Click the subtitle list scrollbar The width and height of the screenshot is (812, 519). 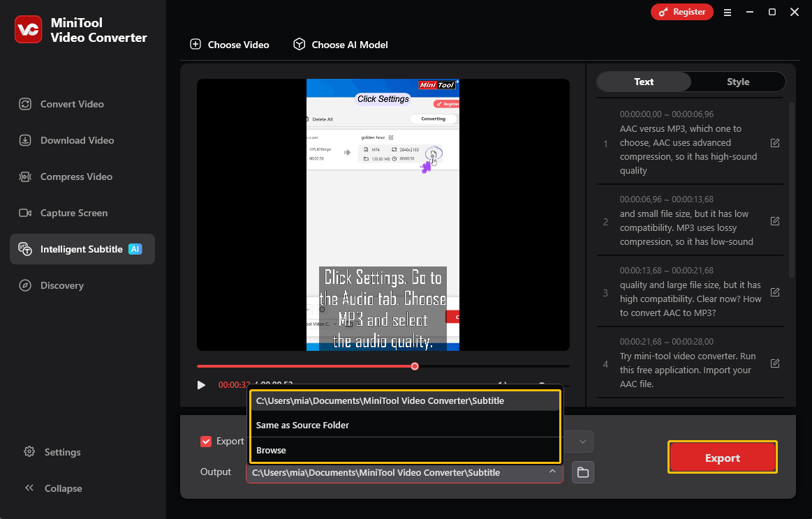(791, 189)
